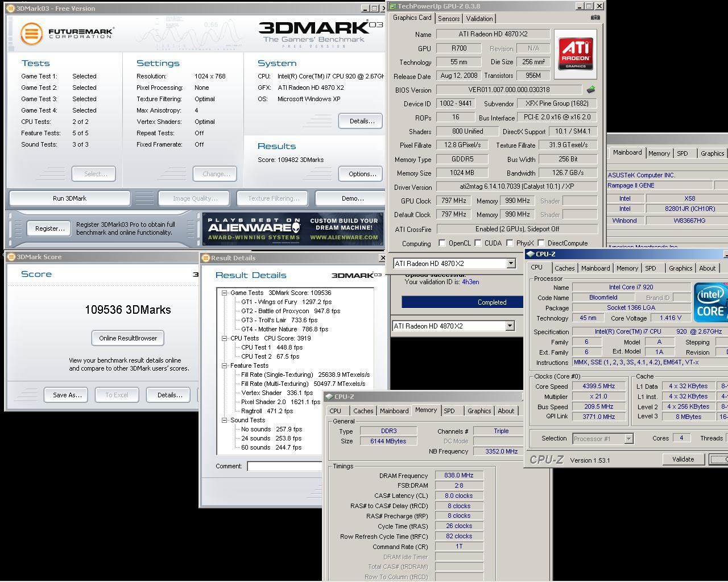Collapse the Sound Tests tree node

click(225, 420)
